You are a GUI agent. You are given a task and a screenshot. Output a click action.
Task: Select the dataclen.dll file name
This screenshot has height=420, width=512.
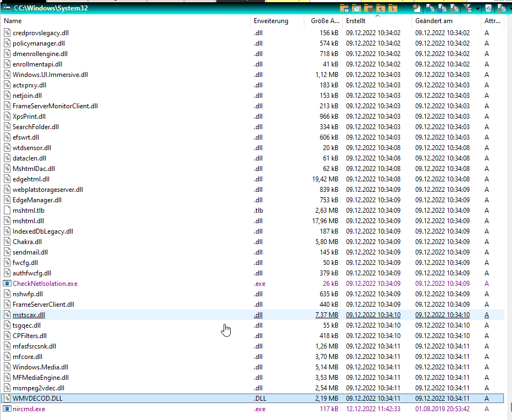pyautogui.click(x=29, y=158)
